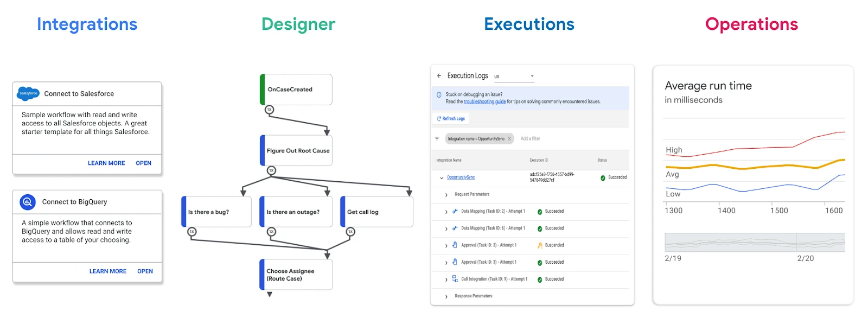
Task: Remove the OpportunitySync filter chip
Action: [x=509, y=139]
